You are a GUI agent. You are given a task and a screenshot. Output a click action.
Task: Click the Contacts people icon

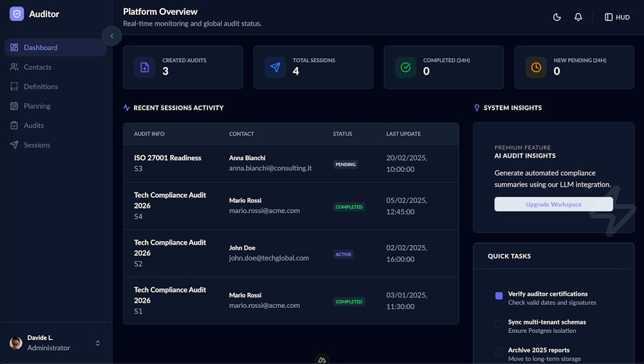coord(14,67)
